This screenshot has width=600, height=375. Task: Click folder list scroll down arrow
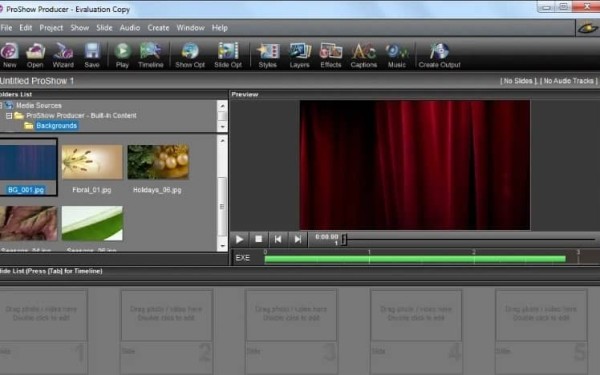[222, 127]
